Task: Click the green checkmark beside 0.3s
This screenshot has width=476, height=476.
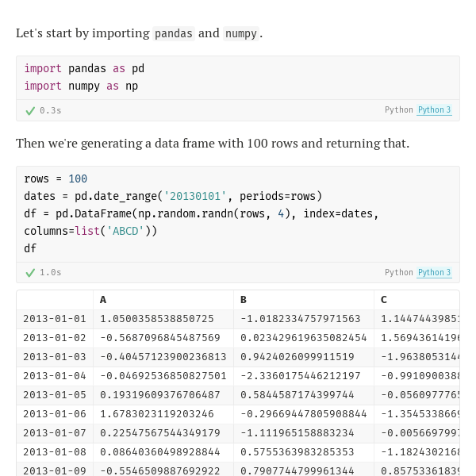Action: point(30,111)
